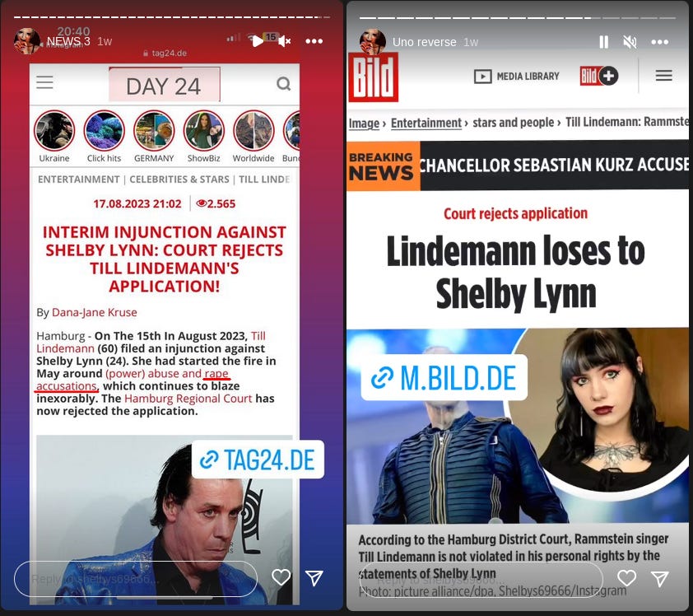Image resolution: width=693 pixels, height=616 pixels.
Task: Open the ENTERTAINMENT breadcrumb
Action: [x=79, y=179]
